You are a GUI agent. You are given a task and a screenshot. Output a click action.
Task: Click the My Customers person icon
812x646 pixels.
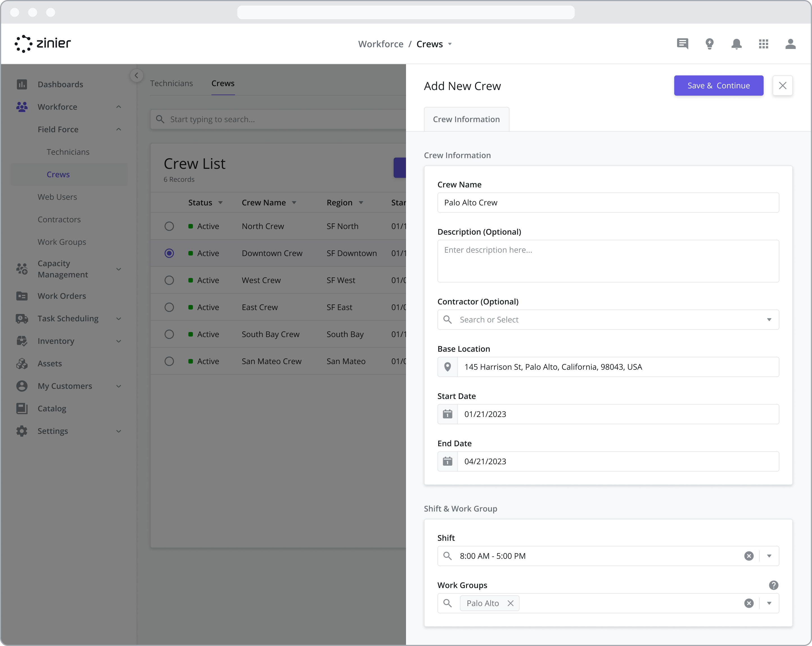(22, 386)
